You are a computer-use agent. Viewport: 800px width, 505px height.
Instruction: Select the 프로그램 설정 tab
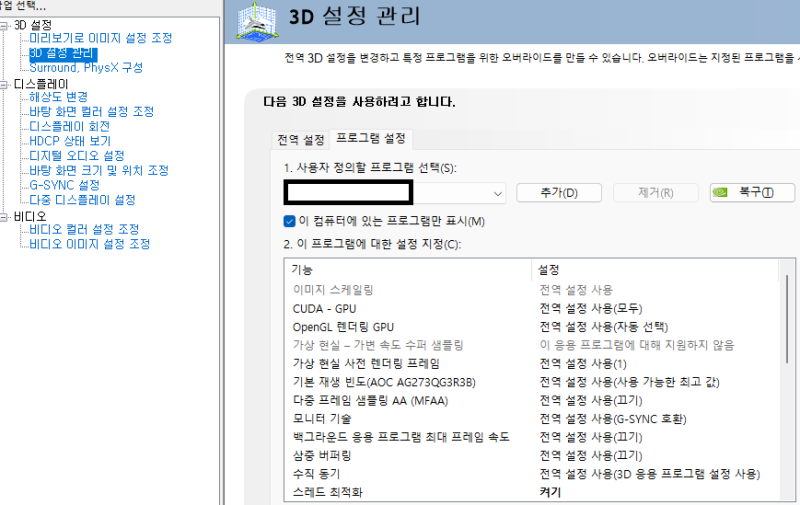(x=371, y=139)
